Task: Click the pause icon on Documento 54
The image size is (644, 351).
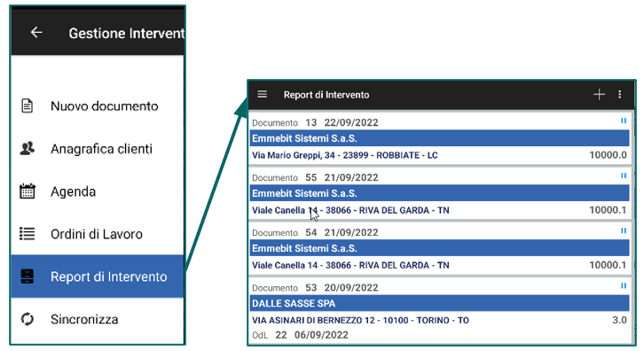Action: coord(624,230)
